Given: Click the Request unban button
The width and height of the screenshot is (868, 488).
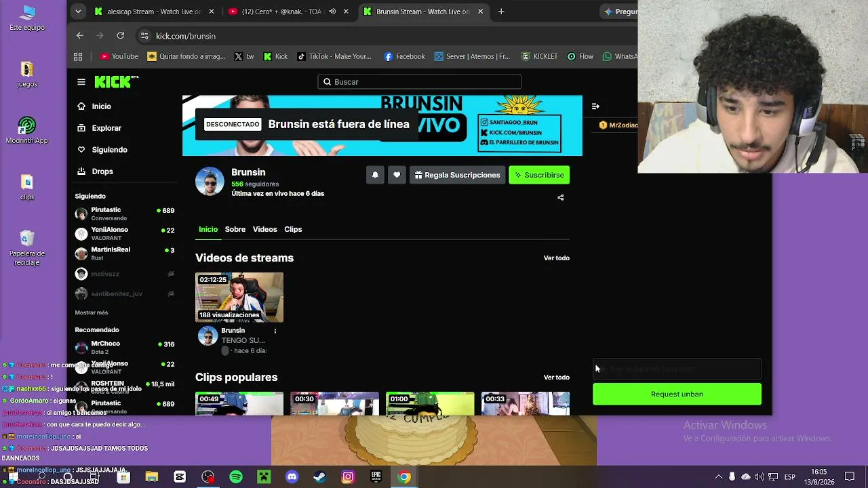Looking at the screenshot, I should coord(677,394).
